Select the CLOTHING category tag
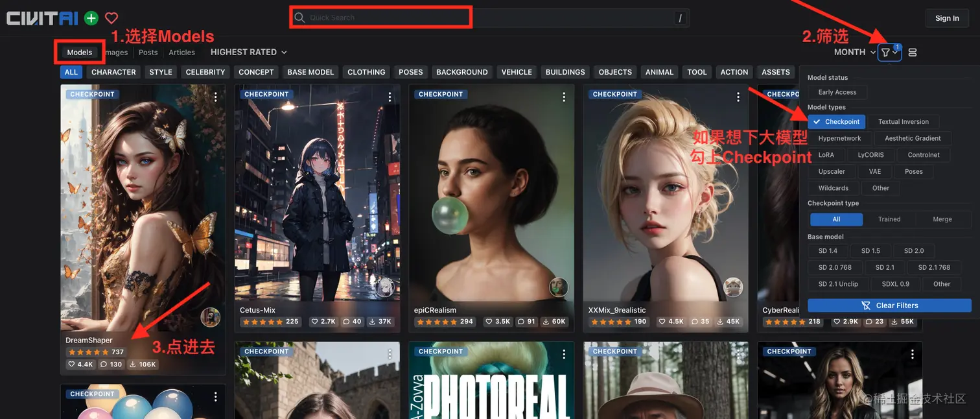Screen dimensions: 980x419 click(x=366, y=72)
